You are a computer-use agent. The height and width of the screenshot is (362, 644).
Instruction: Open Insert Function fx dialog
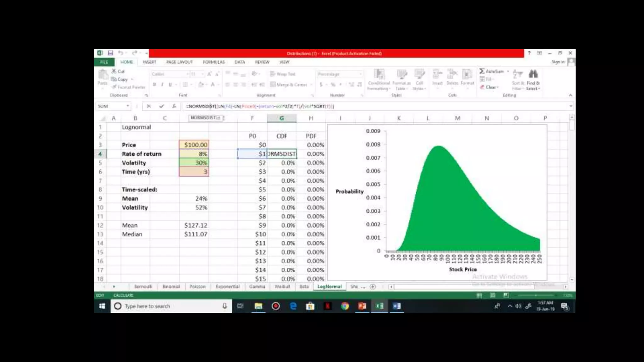[174, 106]
